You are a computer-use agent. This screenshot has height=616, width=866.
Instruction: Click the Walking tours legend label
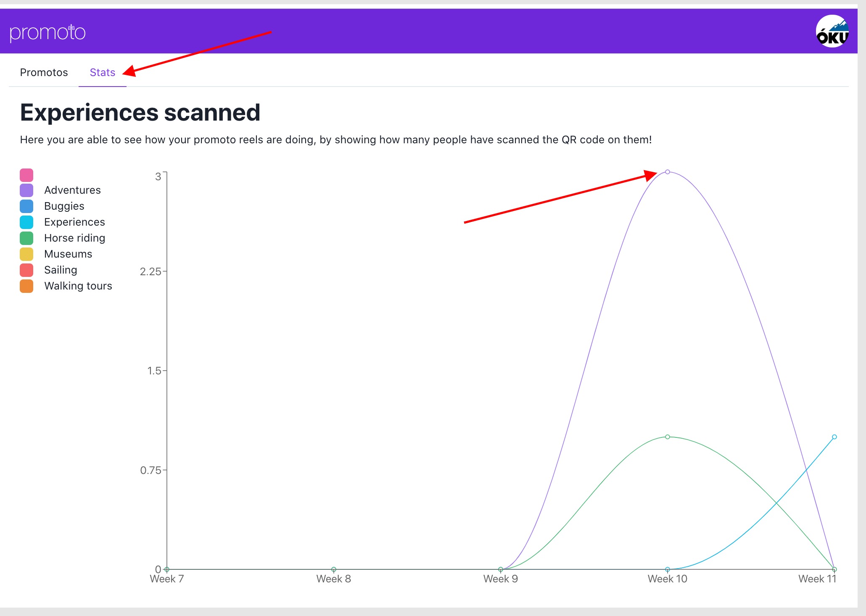tap(78, 286)
